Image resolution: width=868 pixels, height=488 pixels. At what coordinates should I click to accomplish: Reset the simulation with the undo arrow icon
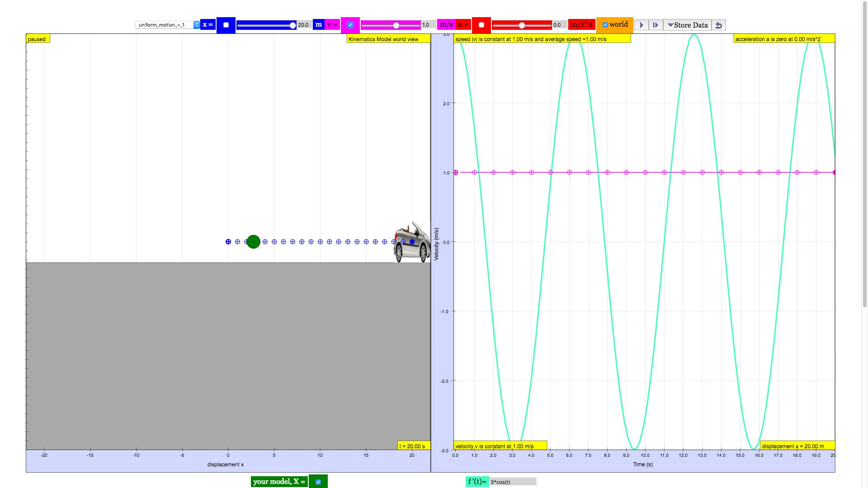click(x=719, y=25)
